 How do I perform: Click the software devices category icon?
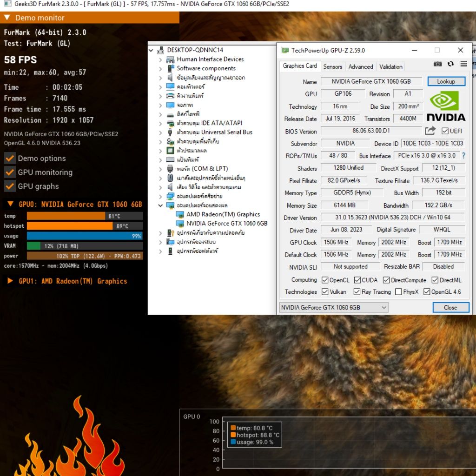pyautogui.click(x=170, y=251)
